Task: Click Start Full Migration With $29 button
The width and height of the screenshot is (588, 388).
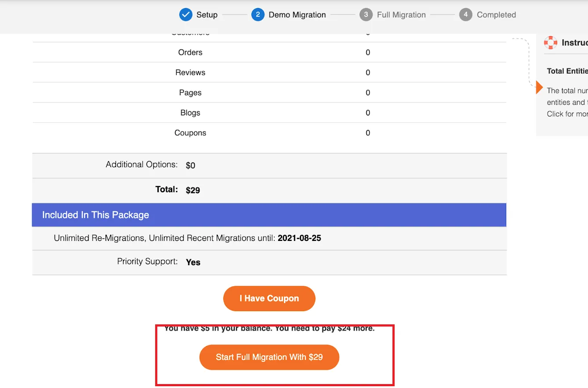Action: tap(269, 357)
